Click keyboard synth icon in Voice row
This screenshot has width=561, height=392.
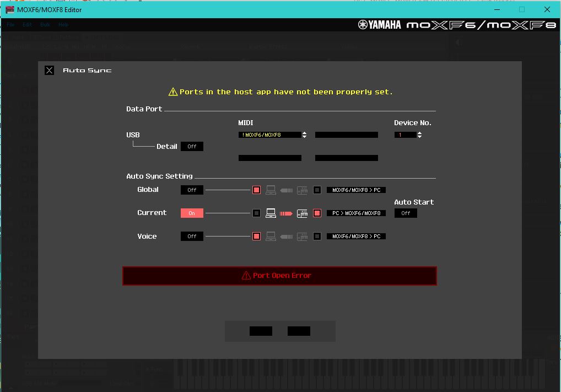[303, 237]
